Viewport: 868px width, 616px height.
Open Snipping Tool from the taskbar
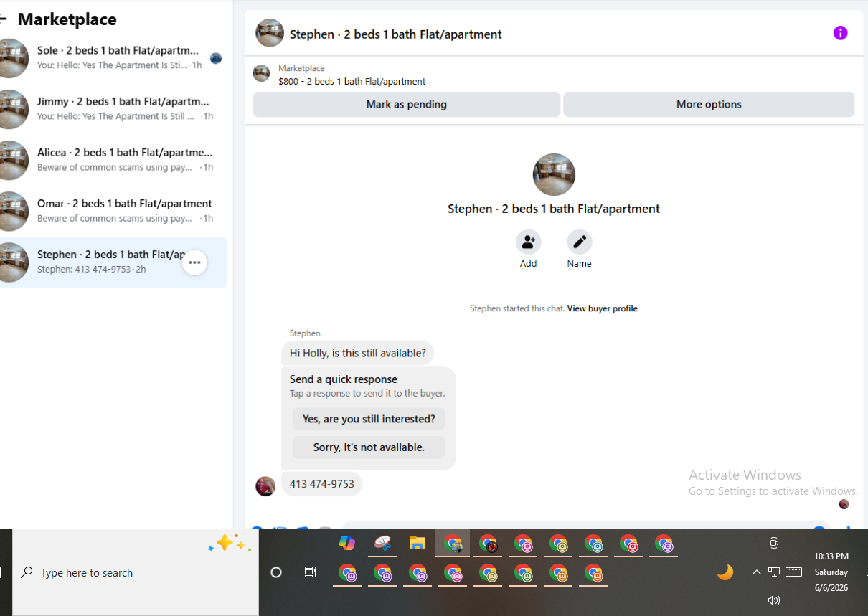(x=382, y=544)
